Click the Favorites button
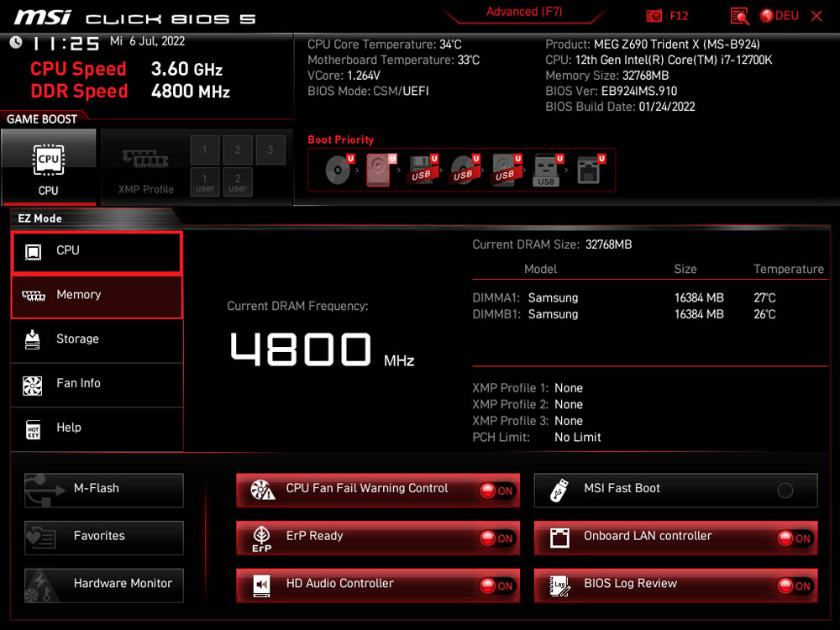 pos(104,536)
